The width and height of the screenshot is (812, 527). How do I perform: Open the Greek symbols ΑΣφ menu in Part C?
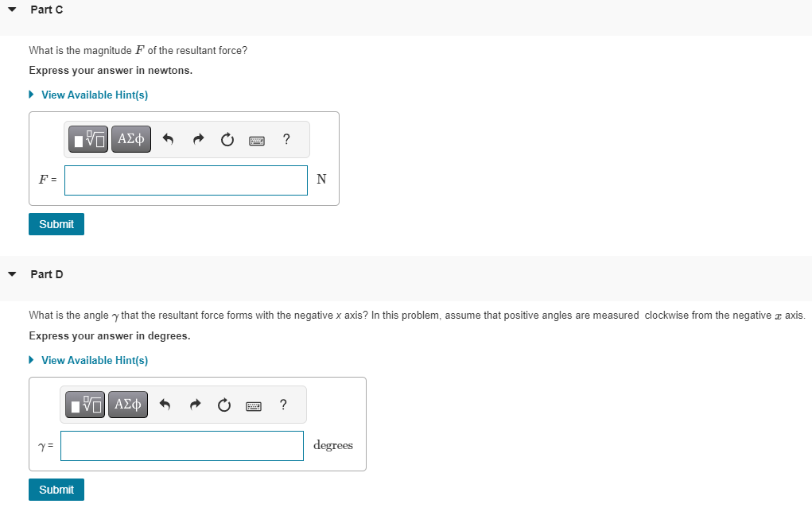pos(130,138)
